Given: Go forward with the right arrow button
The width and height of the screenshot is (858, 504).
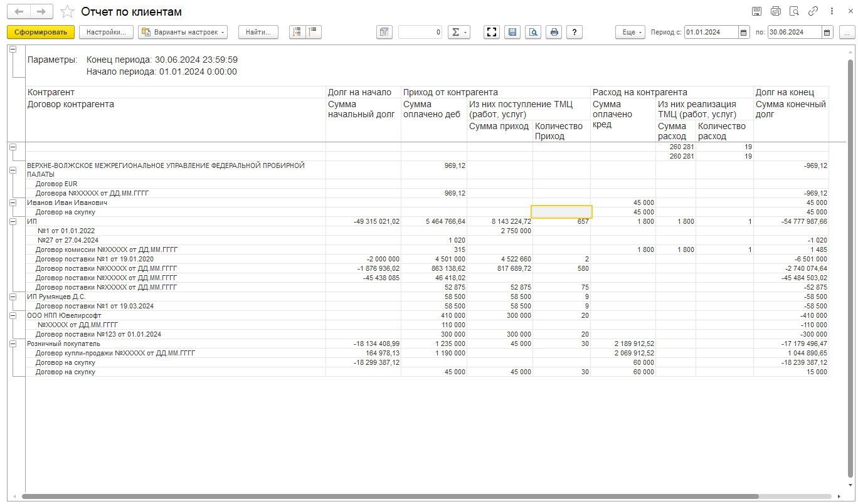Looking at the screenshot, I should pyautogui.click(x=41, y=12).
